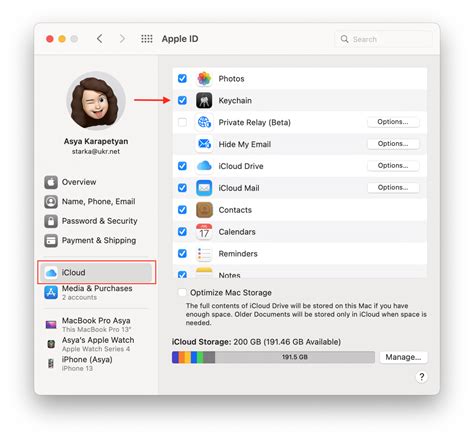
Task: Uncheck the Calendars checkbox
Action: (182, 232)
